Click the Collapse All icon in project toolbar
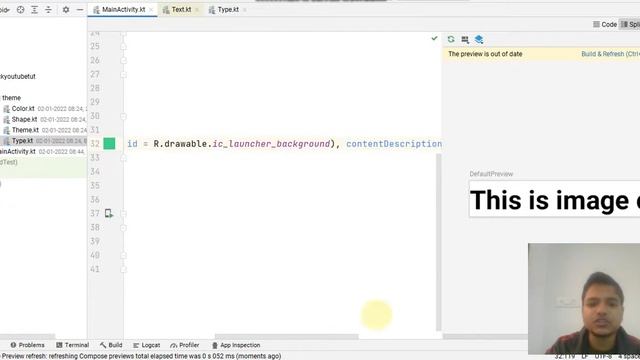The width and height of the screenshot is (640, 360). (x=48, y=9)
